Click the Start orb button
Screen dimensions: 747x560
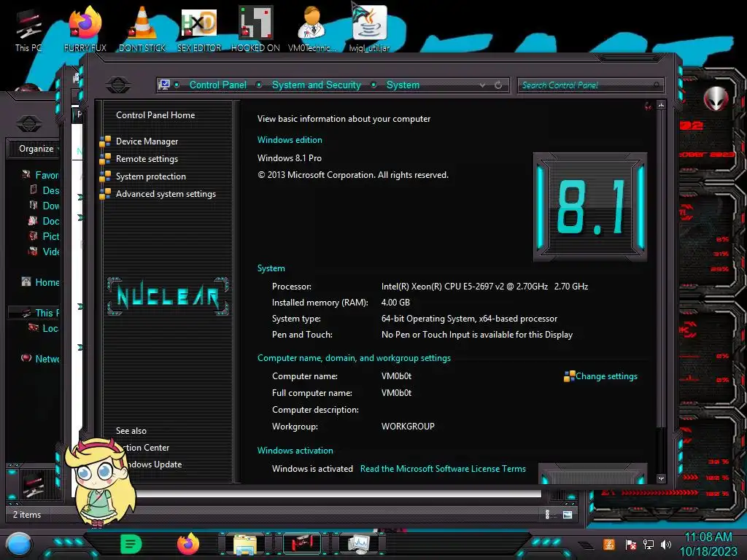pos(19,545)
